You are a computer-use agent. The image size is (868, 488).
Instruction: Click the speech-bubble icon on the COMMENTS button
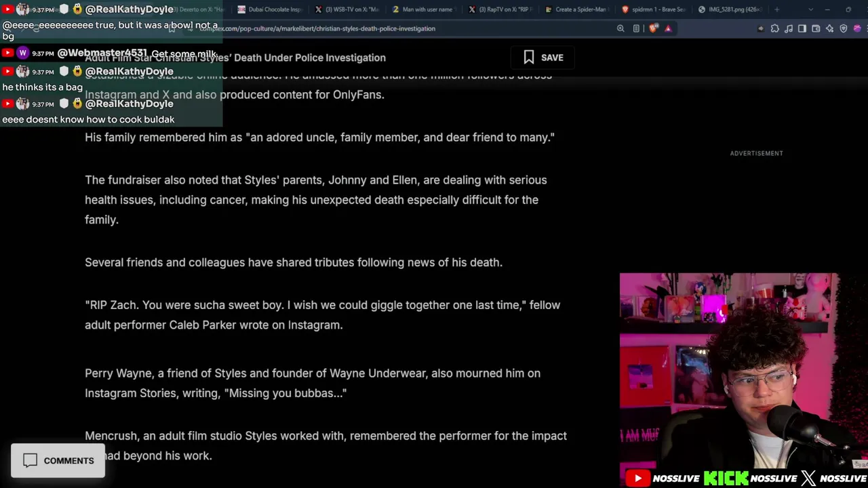click(30, 460)
